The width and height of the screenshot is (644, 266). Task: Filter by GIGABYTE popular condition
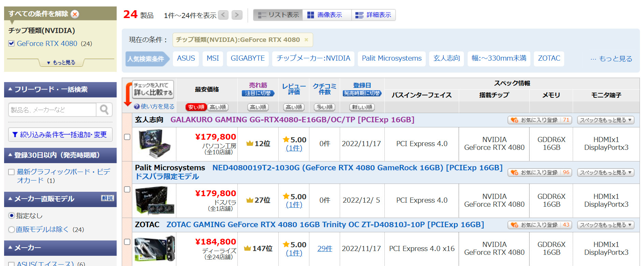[x=248, y=59]
